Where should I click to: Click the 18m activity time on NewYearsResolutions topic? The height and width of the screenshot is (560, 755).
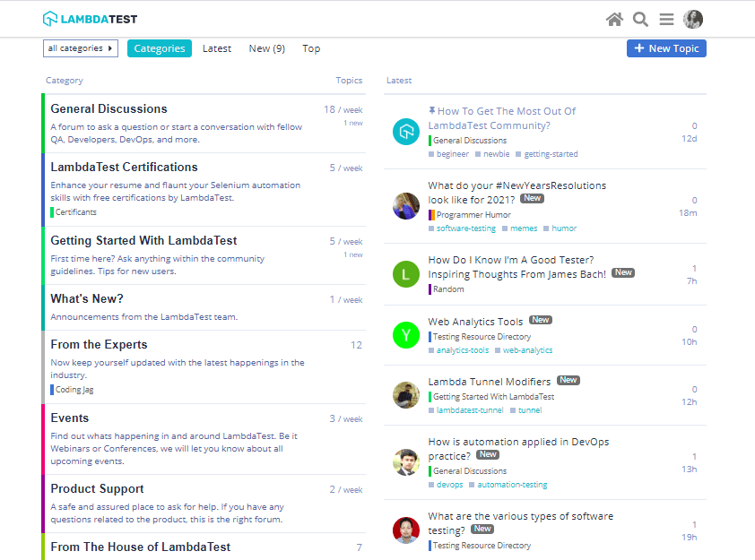click(688, 213)
